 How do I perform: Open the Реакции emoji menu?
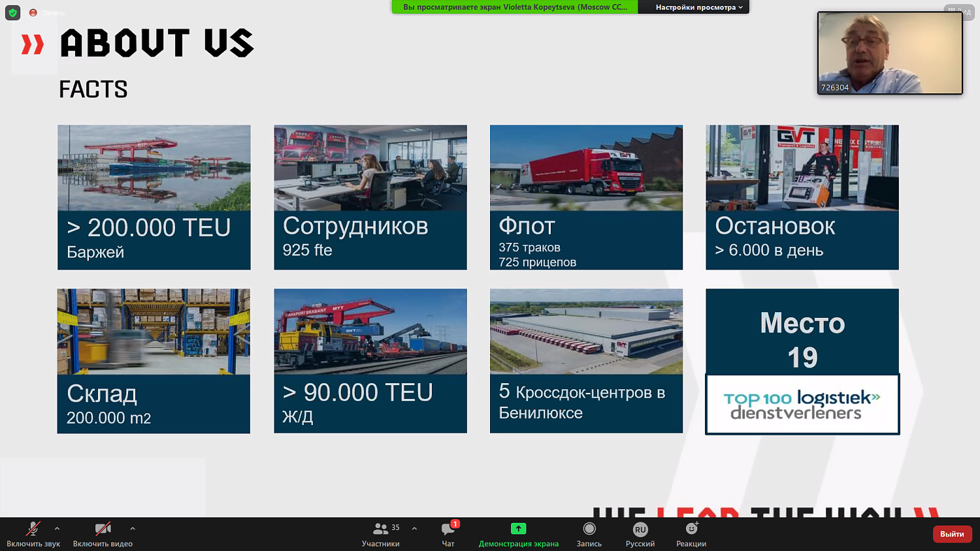point(691,529)
